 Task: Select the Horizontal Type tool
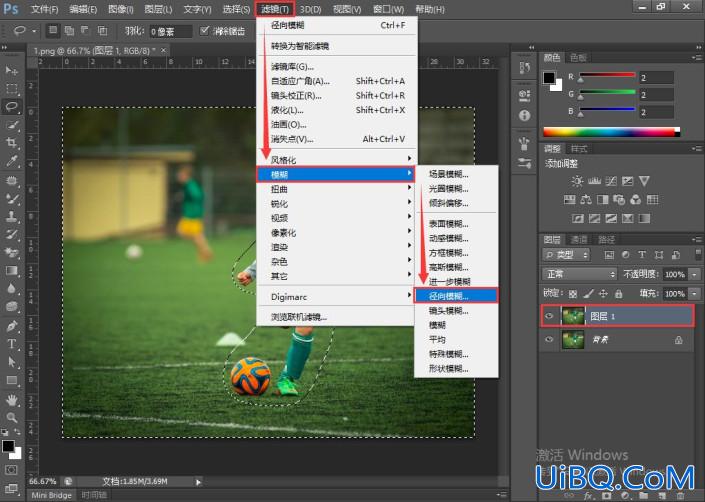point(12,344)
